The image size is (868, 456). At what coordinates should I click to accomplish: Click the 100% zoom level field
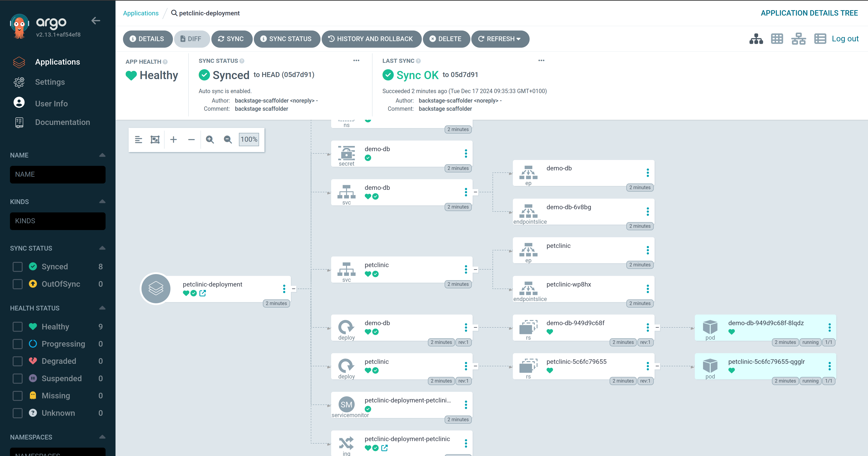point(249,139)
